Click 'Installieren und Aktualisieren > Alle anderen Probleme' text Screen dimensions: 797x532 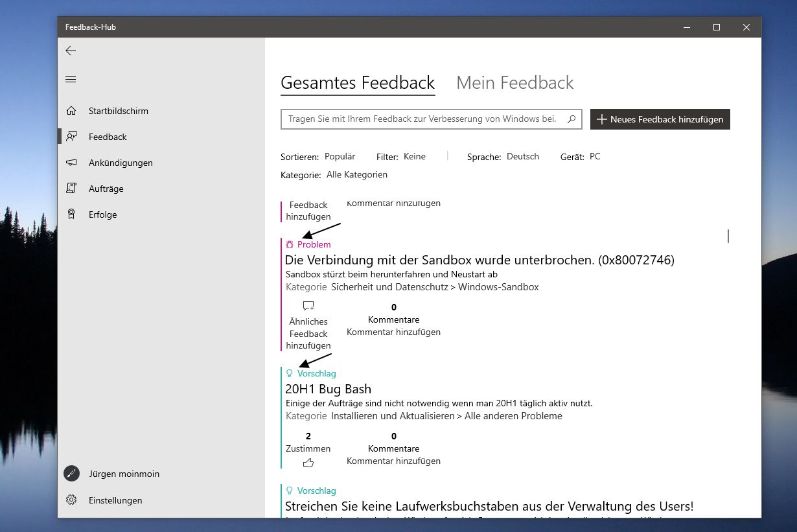(x=446, y=416)
